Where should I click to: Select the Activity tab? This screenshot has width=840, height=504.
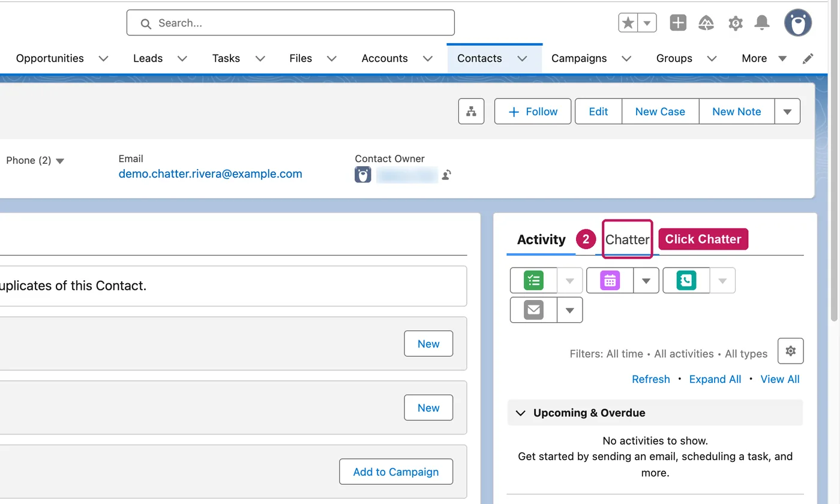click(541, 239)
